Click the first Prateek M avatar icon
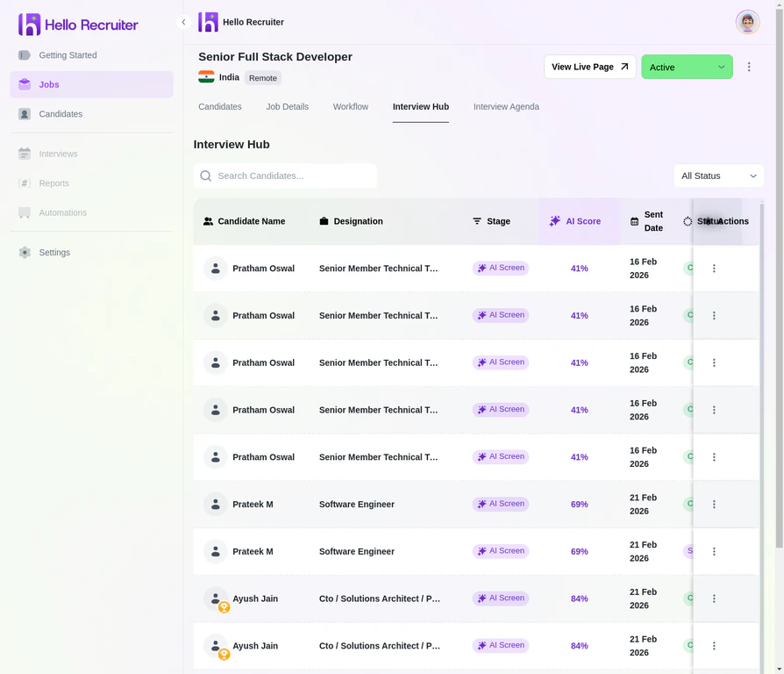The width and height of the screenshot is (784, 674). pos(216,505)
